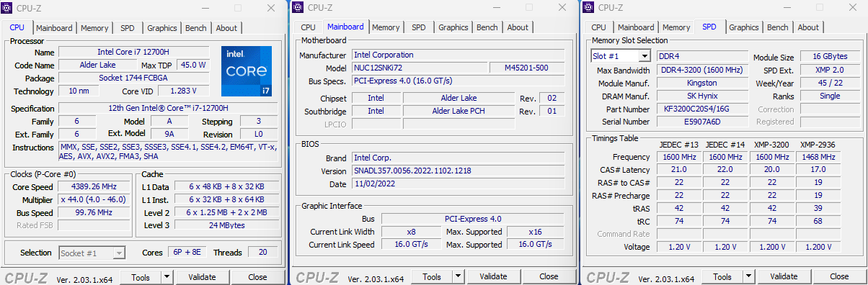The image size is (868, 285).
Task: Click the Tools button in the CPU window
Action: click(x=141, y=276)
